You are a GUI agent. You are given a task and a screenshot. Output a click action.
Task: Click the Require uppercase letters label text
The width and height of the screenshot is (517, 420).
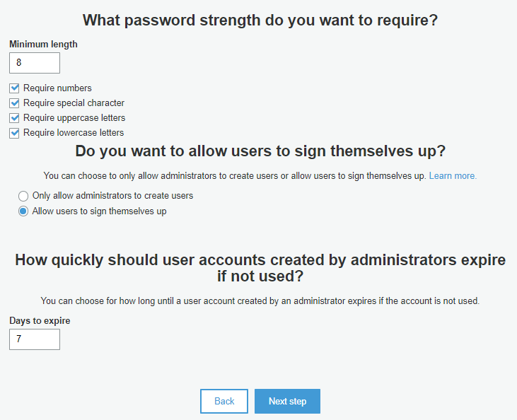point(74,118)
